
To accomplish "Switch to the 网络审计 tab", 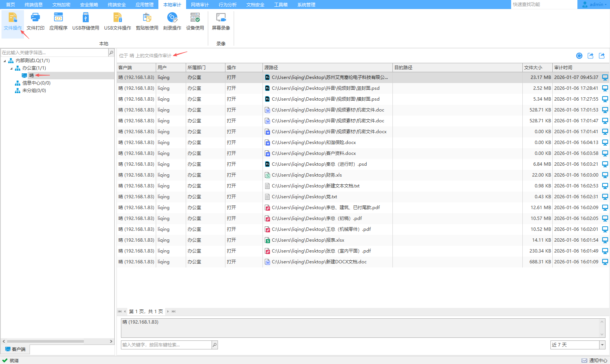I will tap(200, 4).
